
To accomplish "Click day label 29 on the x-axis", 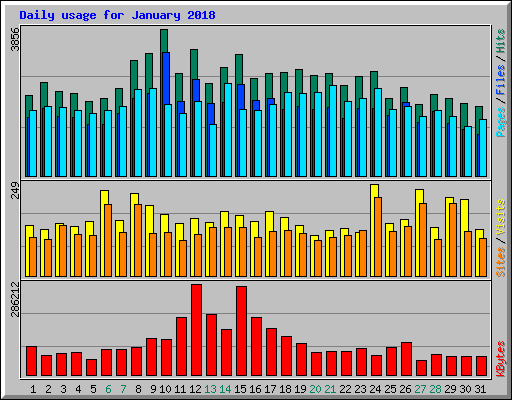I will click(x=450, y=389).
